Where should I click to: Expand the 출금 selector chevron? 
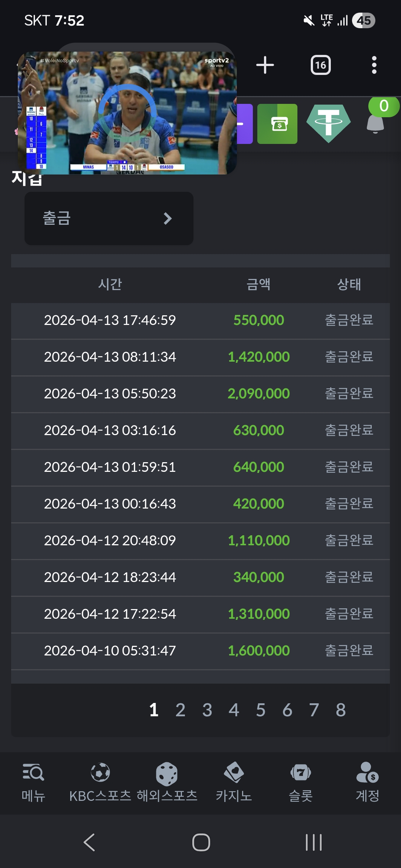(167, 218)
